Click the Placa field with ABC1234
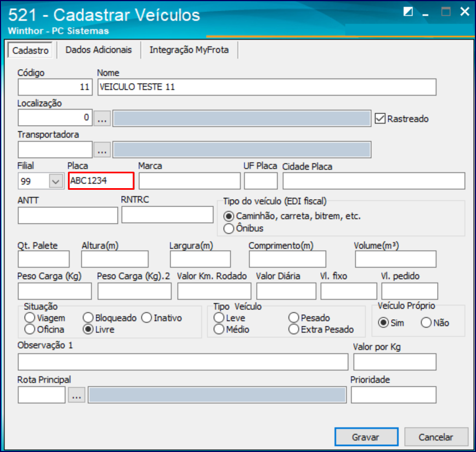The image size is (476, 452). [101, 181]
